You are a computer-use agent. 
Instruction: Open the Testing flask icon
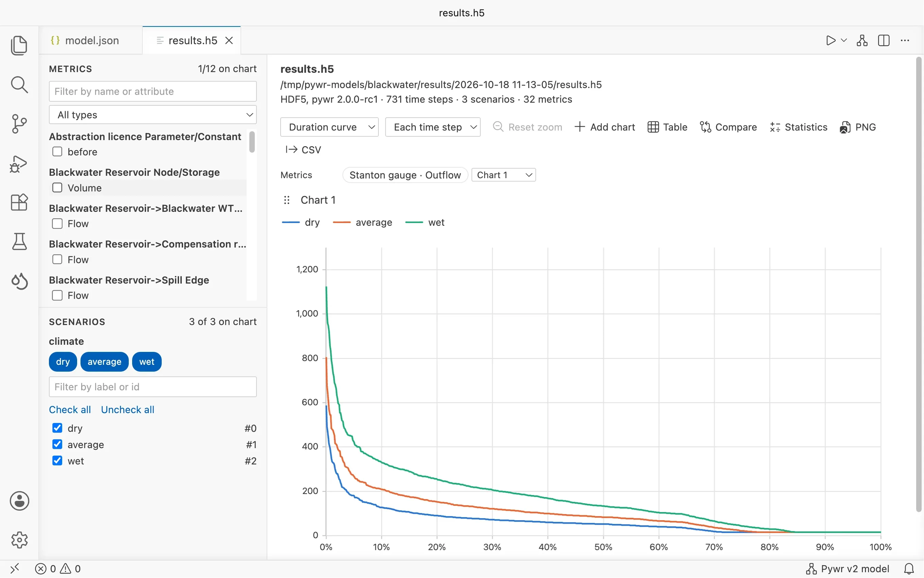coord(19,242)
